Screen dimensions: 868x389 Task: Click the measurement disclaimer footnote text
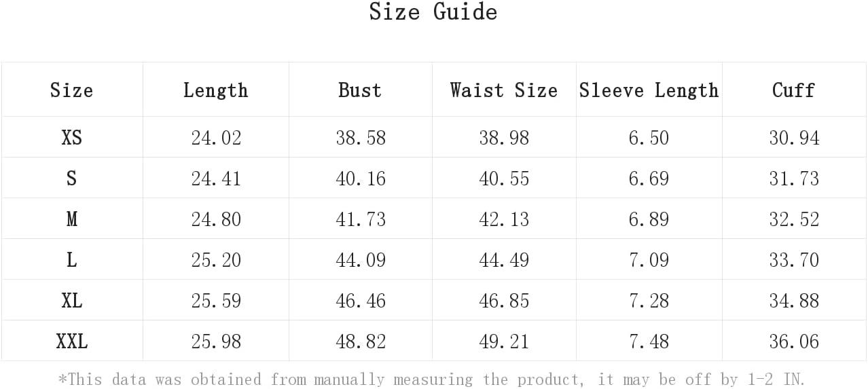click(432, 379)
